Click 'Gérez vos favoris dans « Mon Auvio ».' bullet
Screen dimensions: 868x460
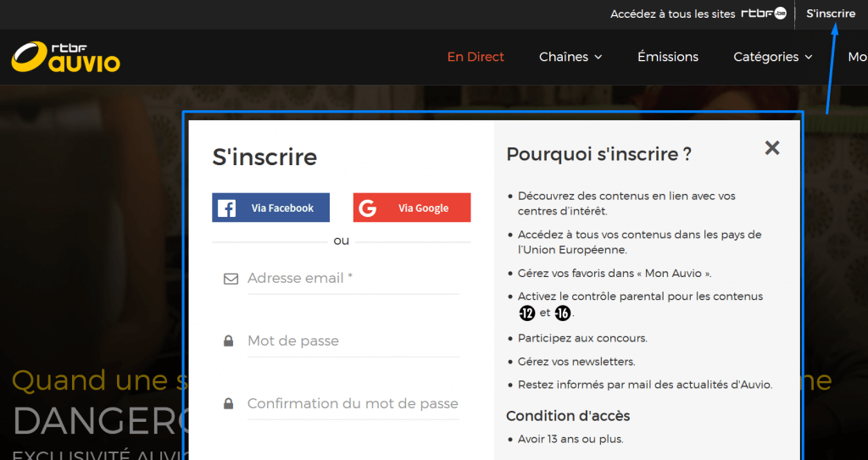click(615, 273)
